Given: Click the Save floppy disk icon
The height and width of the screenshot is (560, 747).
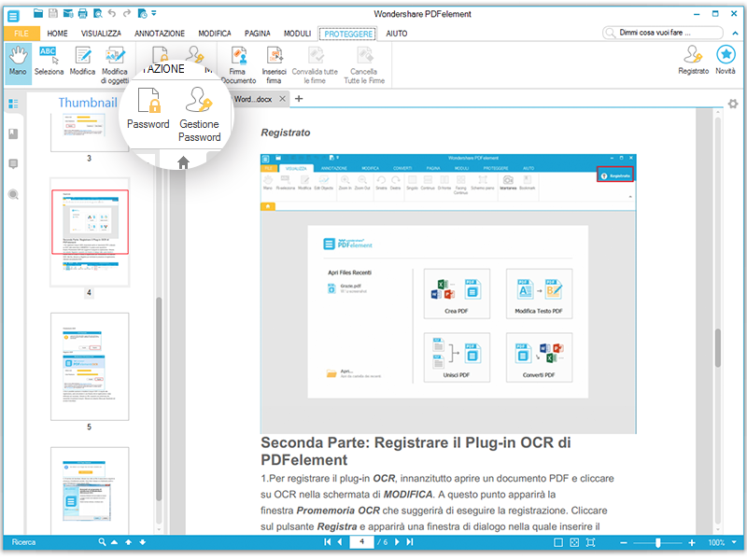Looking at the screenshot, I should click(53, 13).
